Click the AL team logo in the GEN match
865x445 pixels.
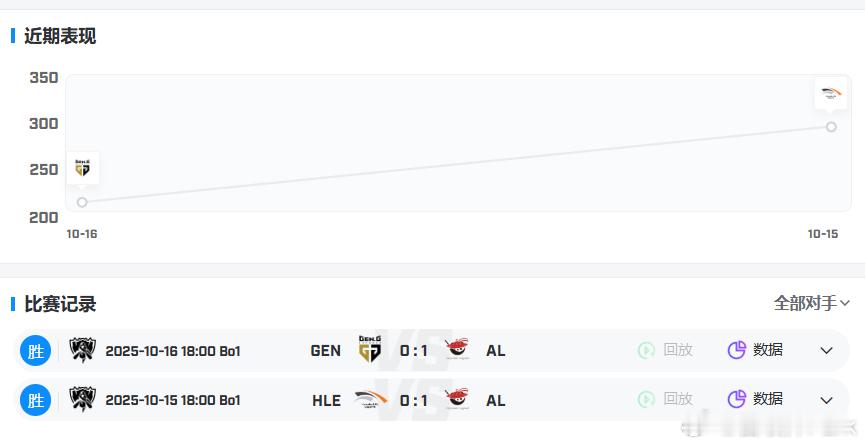pyautogui.click(x=457, y=350)
